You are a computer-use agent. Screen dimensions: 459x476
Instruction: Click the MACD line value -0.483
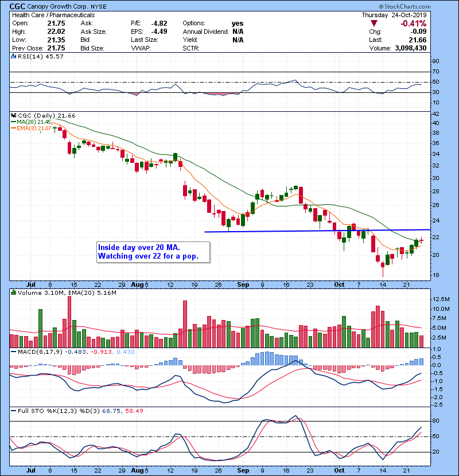pyautogui.click(x=76, y=352)
